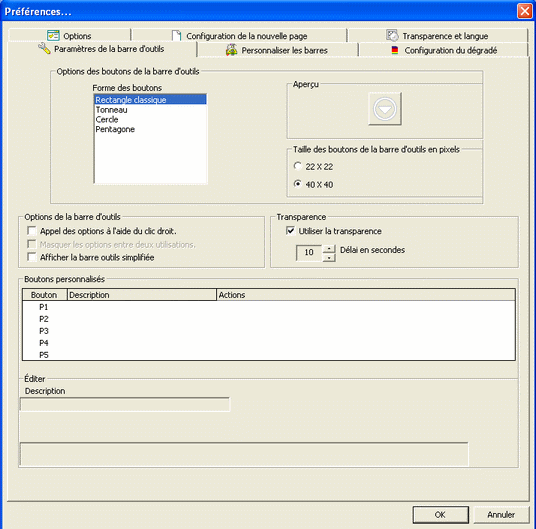
Task: Check Afficher la barre outils simplifiée
Action: tap(32, 257)
